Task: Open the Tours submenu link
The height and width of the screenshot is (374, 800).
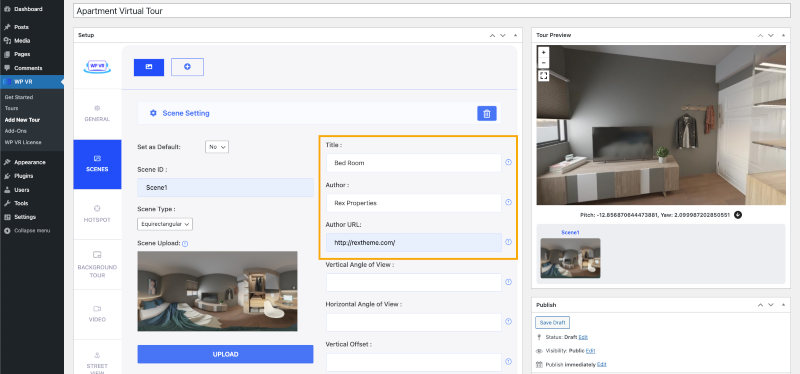Action: (x=11, y=108)
